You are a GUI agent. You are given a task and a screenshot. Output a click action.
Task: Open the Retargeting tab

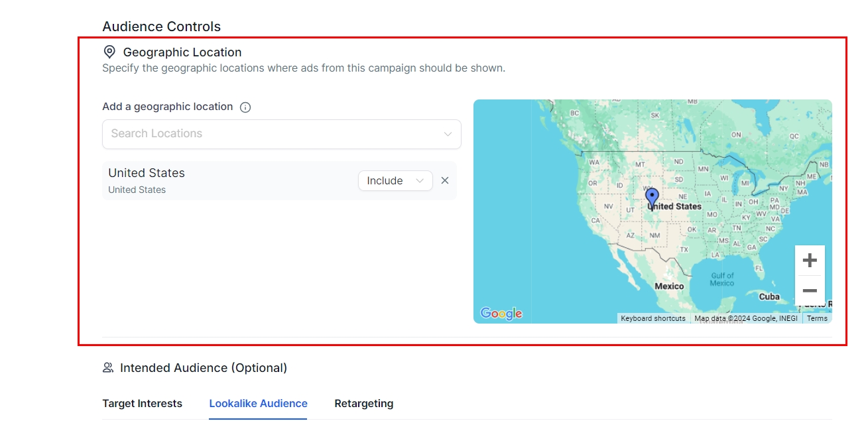[x=363, y=403]
